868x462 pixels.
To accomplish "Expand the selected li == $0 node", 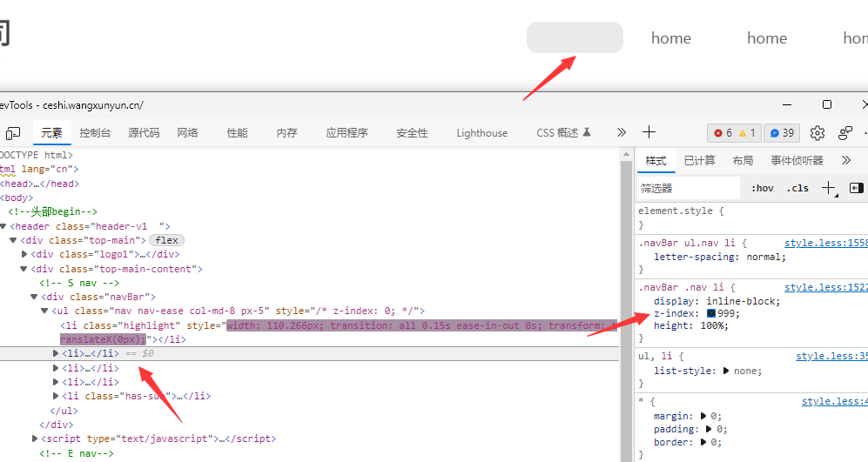I will tap(56, 353).
